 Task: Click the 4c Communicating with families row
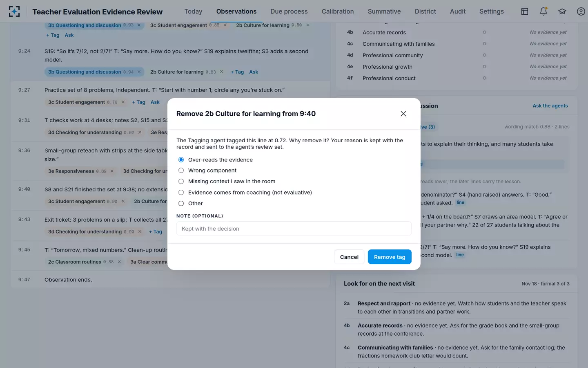[x=457, y=44]
